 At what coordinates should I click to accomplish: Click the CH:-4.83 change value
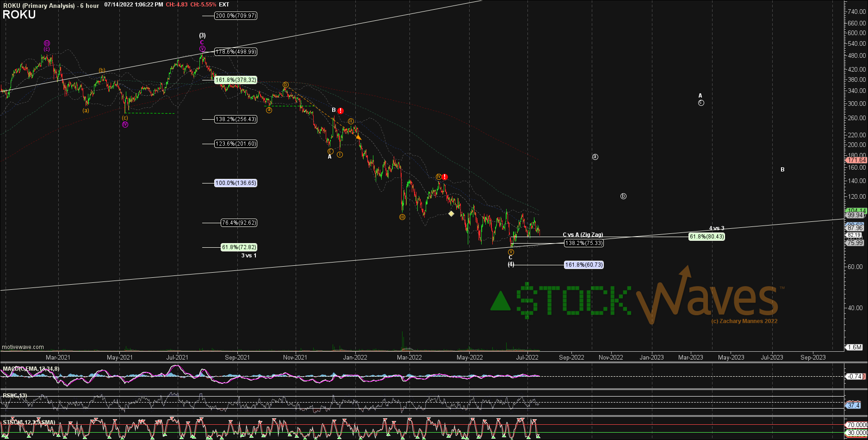click(x=177, y=5)
